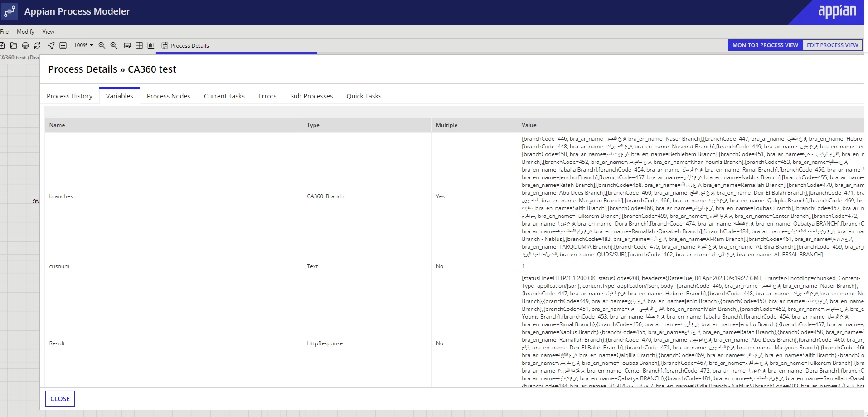The width and height of the screenshot is (868, 417).
Task: Click the Zoom out magnifier icon
Action: click(102, 45)
